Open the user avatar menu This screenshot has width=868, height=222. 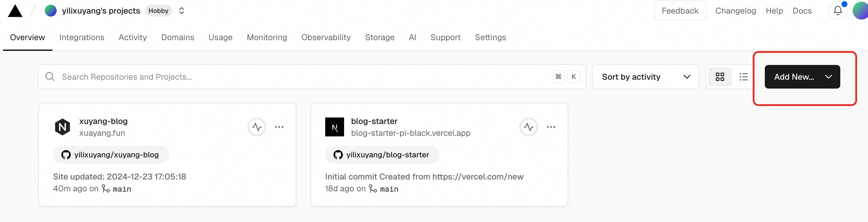861,11
